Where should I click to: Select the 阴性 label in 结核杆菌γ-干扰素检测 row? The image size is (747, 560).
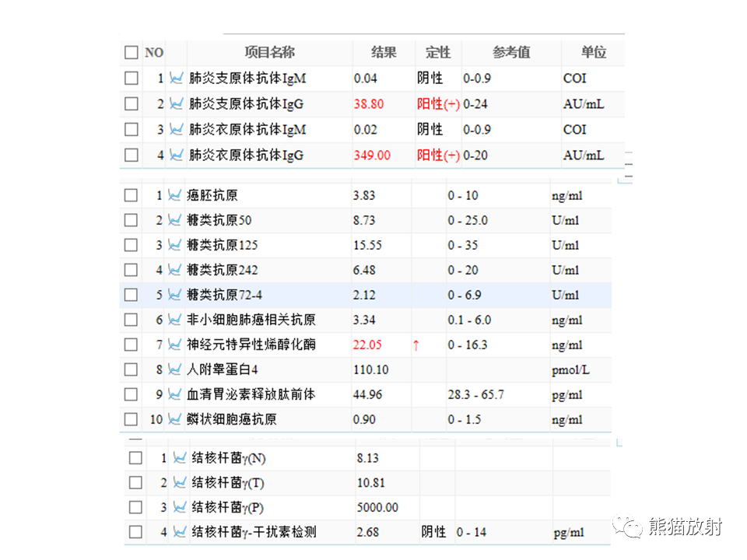[433, 532]
